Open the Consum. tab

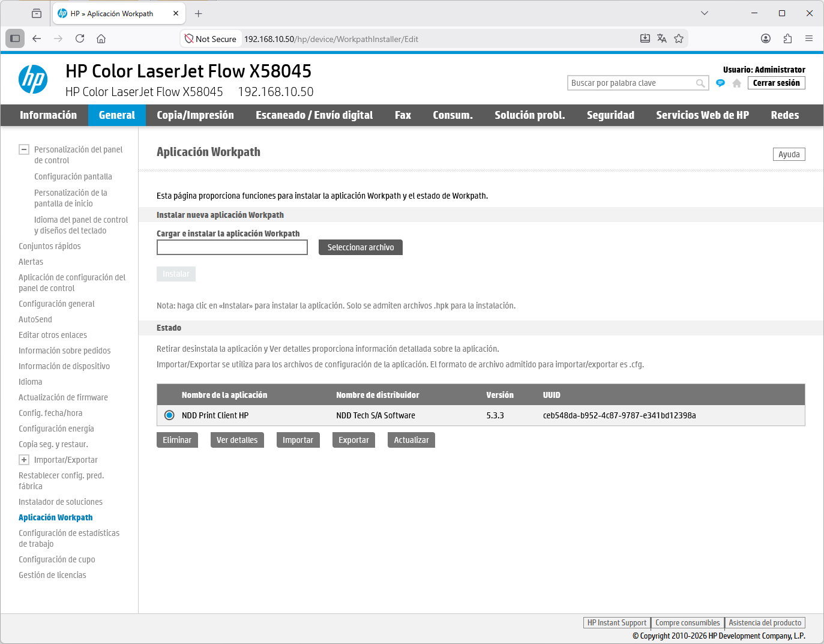(453, 115)
